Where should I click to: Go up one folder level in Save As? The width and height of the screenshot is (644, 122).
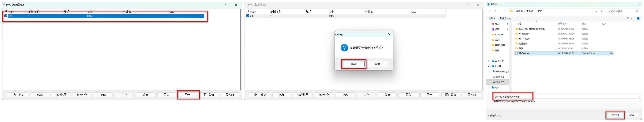point(505,11)
